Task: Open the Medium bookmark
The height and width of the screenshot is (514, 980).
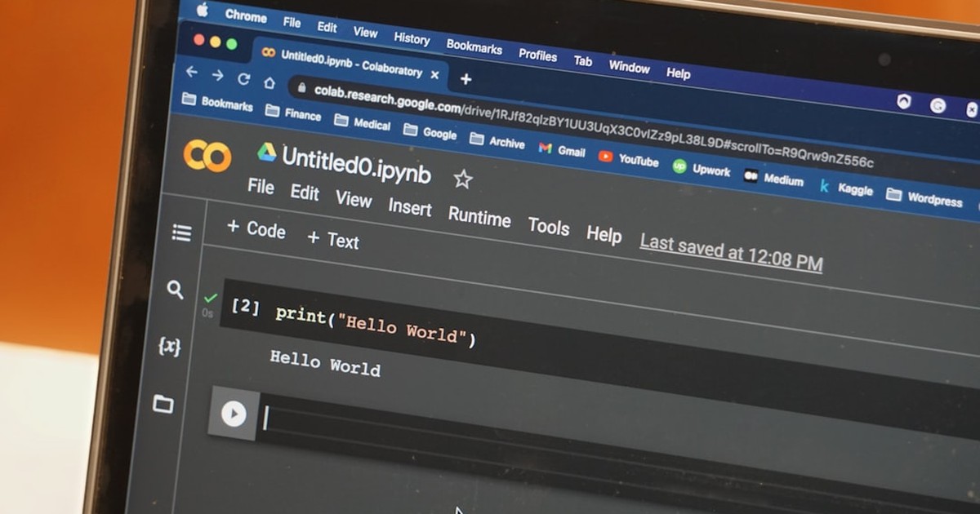Action: [773, 179]
